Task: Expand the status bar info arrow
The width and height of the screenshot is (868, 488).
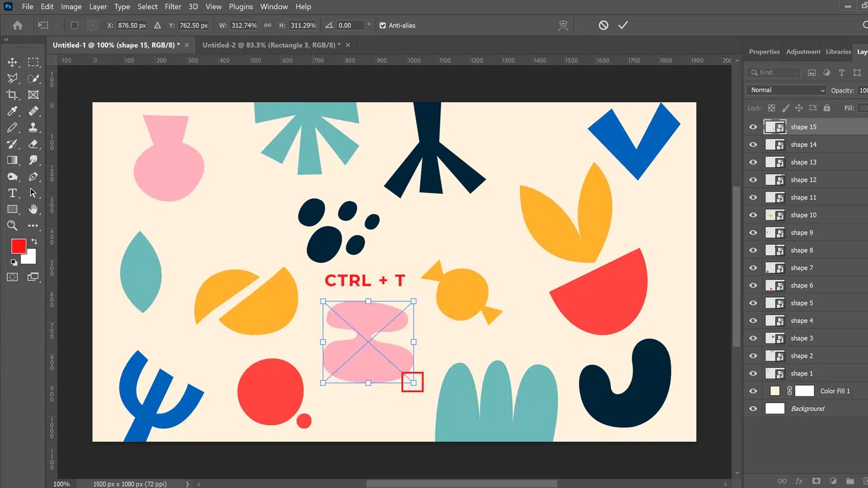Action: 187,484
